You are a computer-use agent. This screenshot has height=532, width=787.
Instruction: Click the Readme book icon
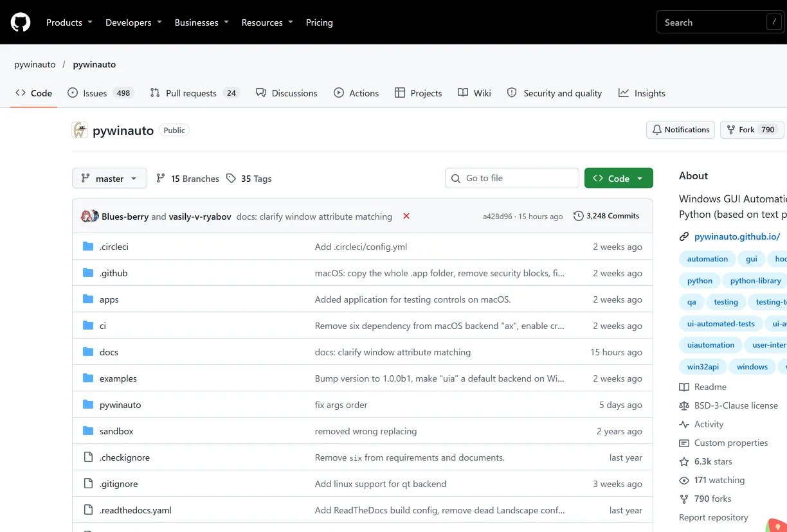click(684, 387)
